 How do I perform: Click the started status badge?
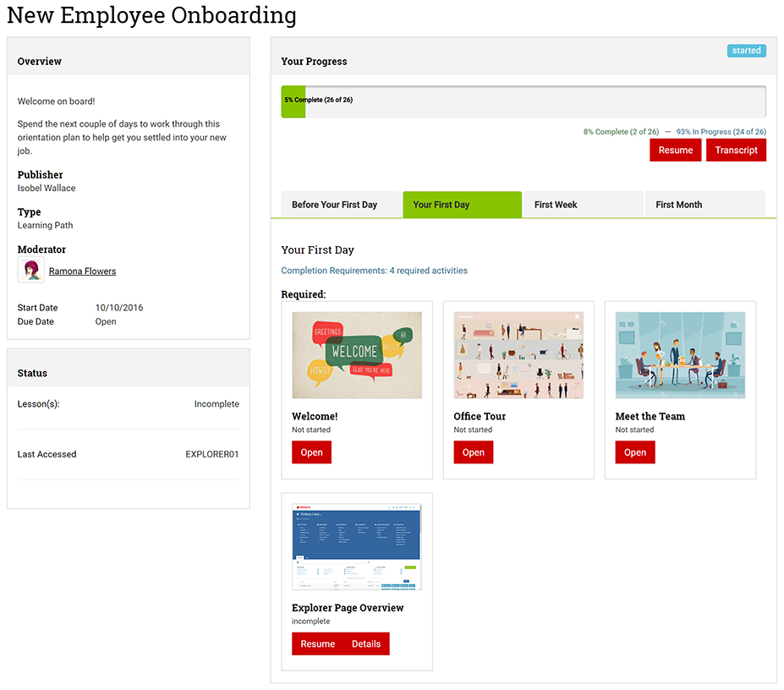tap(746, 51)
